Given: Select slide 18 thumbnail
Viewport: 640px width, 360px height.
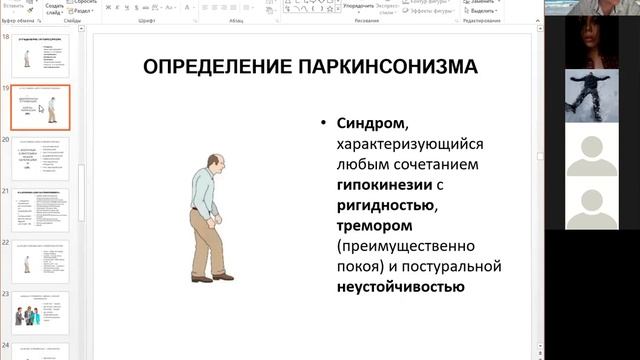Looking at the screenshot, I should [40, 56].
